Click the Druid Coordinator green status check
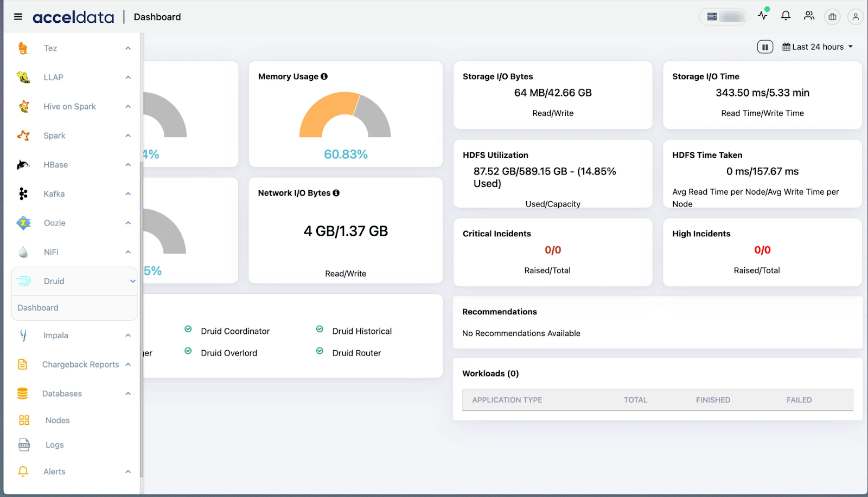 pyautogui.click(x=188, y=330)
